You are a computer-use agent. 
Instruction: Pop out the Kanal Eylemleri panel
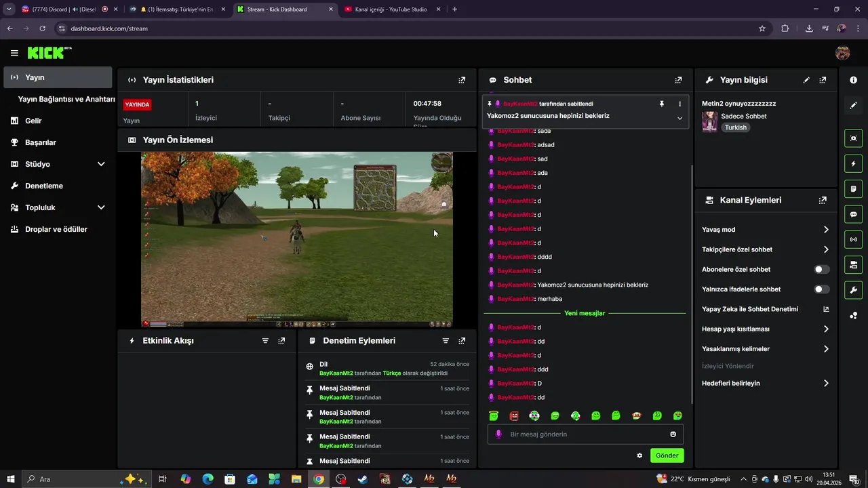coord(823,201)
